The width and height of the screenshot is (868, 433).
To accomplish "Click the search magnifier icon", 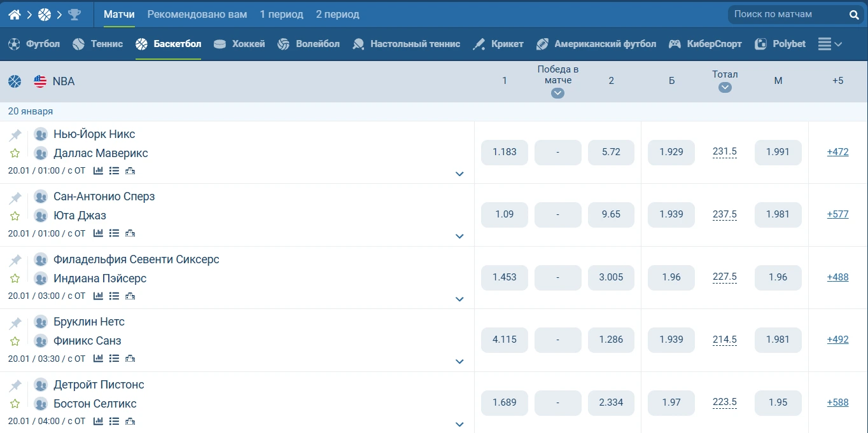I will pos(854,15).
